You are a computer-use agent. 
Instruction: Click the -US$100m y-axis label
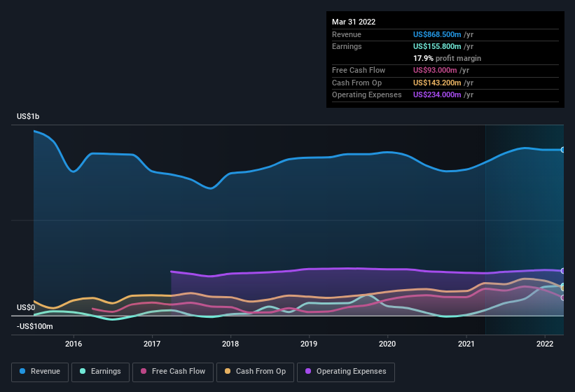(35, 326)
